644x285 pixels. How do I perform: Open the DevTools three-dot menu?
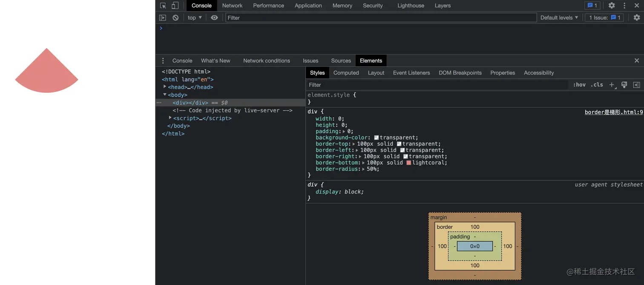coord(624,6)
